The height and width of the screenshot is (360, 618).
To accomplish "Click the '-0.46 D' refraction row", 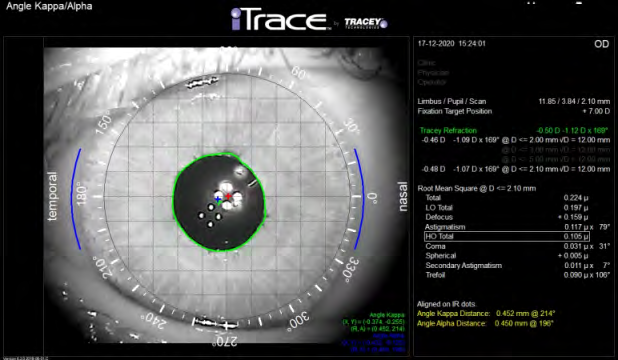I will coord(516,140).
